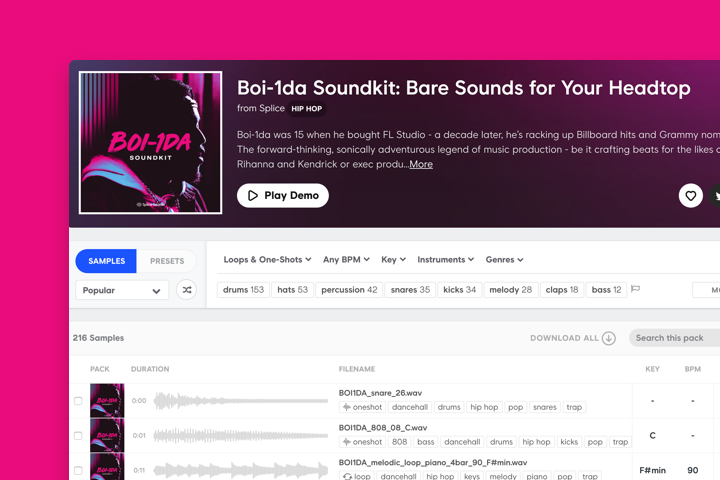Open the Genres filter dropdown
The width and height of the screenshot is (720, 480).
click(504, 260)
